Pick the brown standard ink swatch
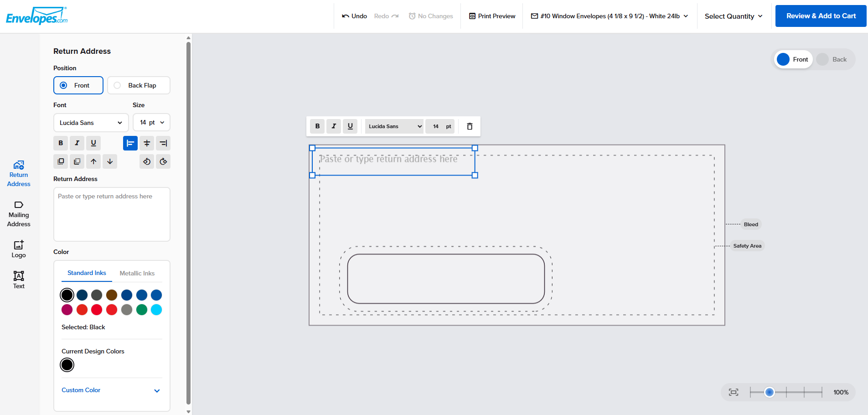 pyautogui.click(x=112, y=295)
